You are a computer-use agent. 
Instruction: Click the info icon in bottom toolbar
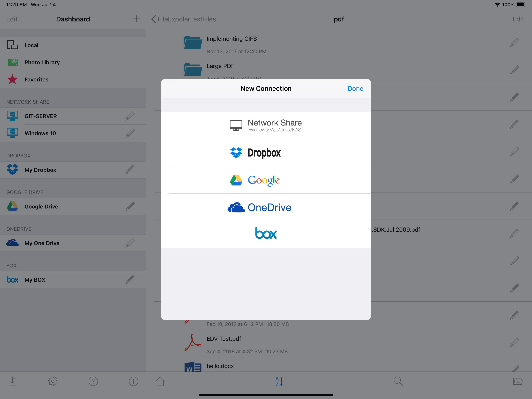point(133,381)
